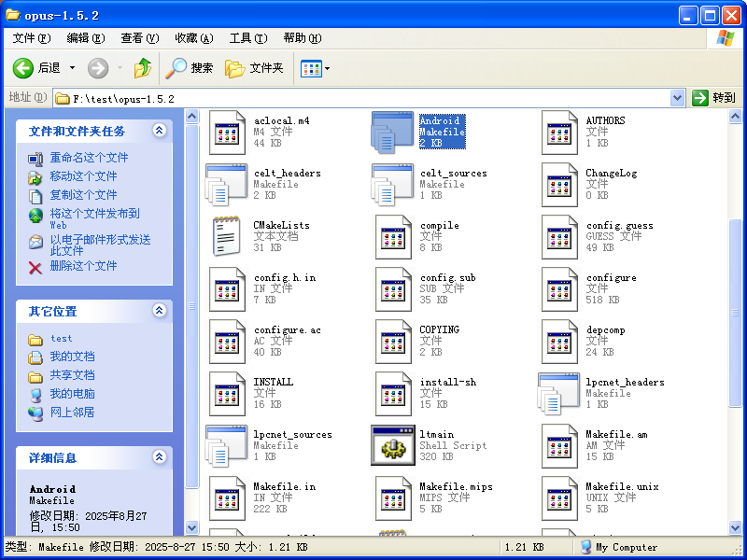Click the Go (转到) button
Image resolution: width=747 pixels, height=560 pixels.
click(713, 98)
